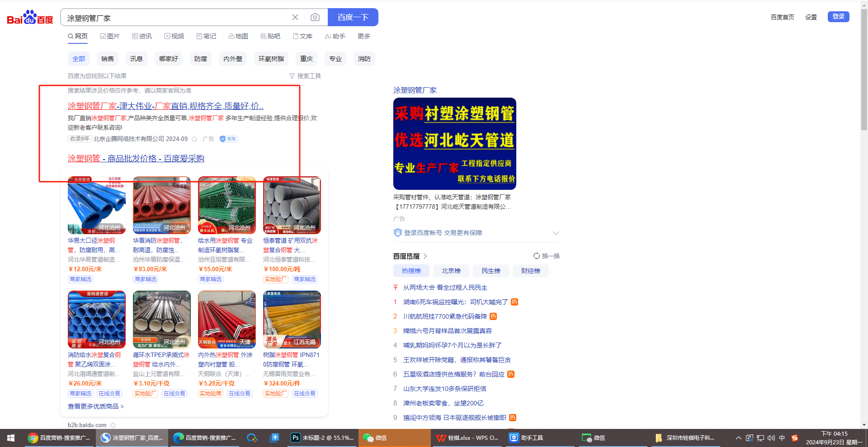Open image search via the camera icon
Screen dimensions: 868x447
pyautogui.click(x=315, y=17)
